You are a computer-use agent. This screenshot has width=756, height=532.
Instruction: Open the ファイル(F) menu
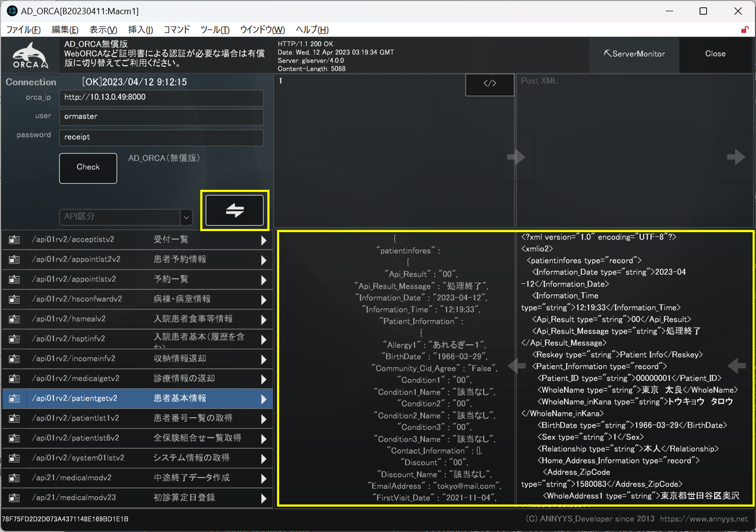[24, 30]
